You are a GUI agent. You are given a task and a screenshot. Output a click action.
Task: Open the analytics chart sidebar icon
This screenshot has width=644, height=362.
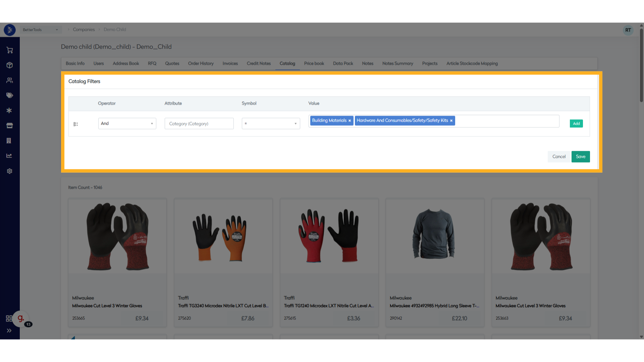[9, 156]
